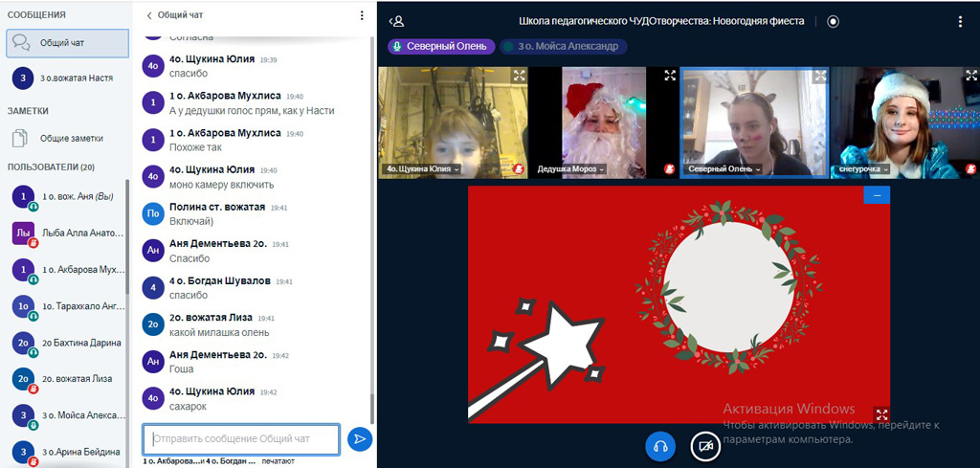This screenshot has height=468, width=980.
Task: Click the chat message input field
Action: coord(241,439)
